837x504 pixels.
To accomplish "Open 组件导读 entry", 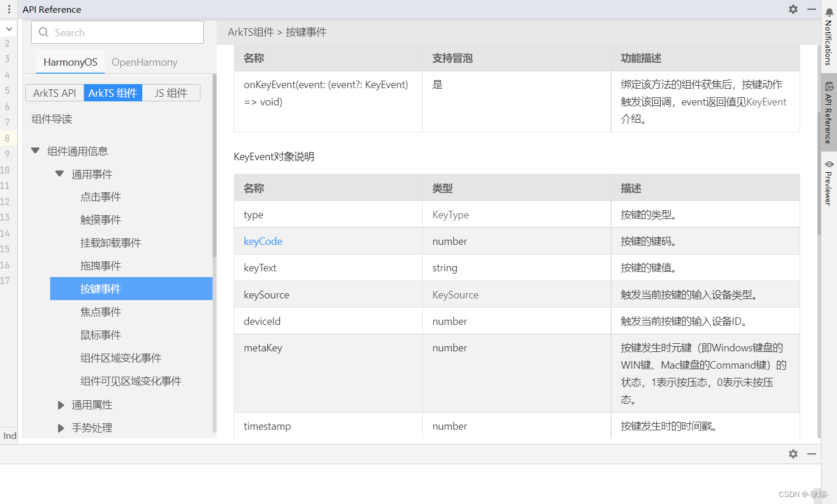I will 52,119.
